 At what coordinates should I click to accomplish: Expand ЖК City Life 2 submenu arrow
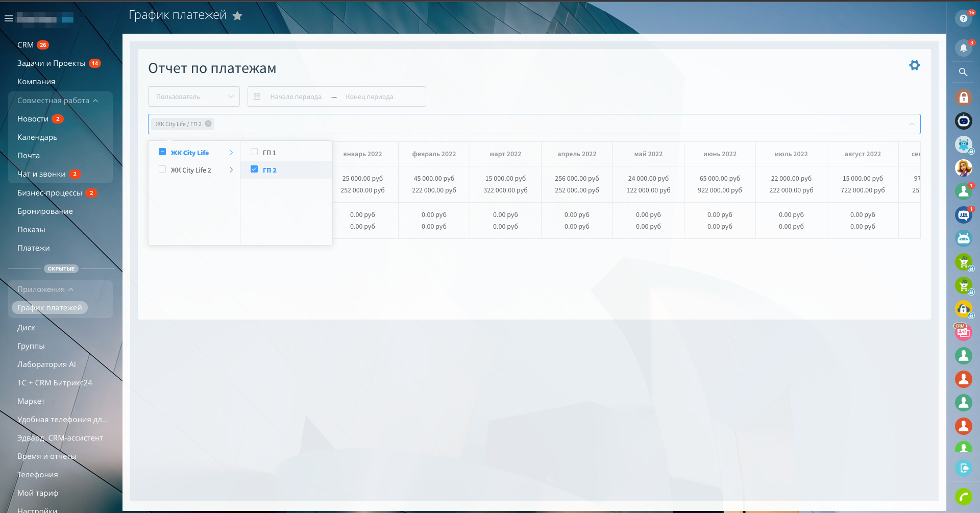231,170
